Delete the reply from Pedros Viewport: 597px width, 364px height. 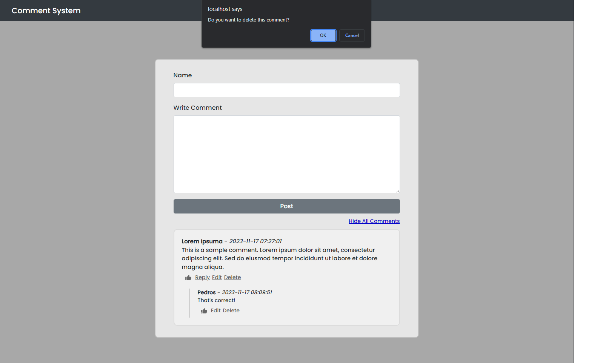[x=231, y=311]
